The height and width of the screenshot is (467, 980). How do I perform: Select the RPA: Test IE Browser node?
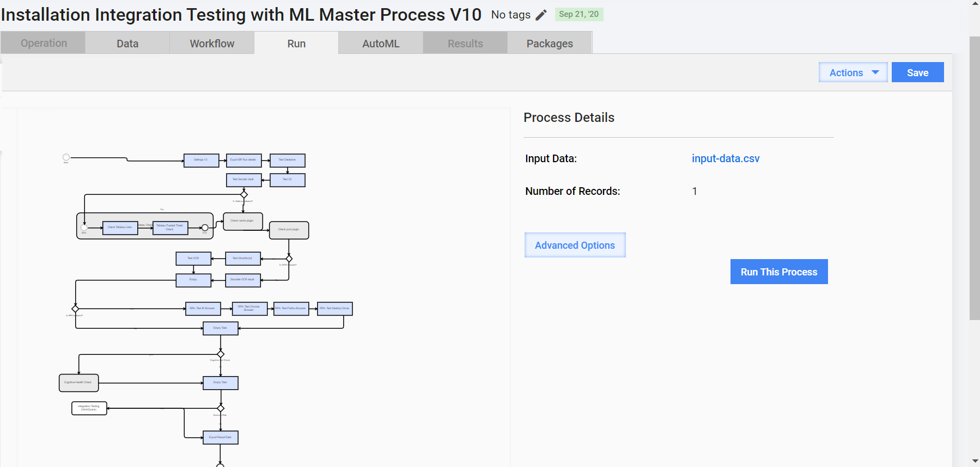(203, 309)
